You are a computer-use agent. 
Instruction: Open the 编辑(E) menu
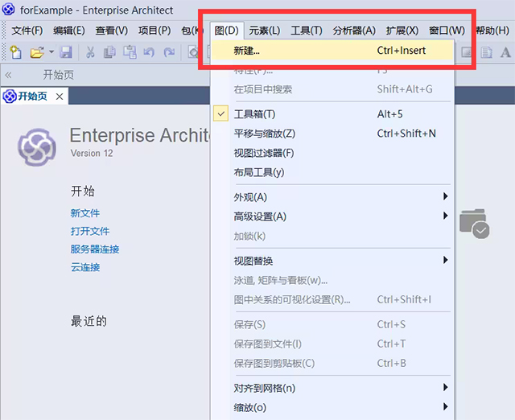tap(69, 31)
